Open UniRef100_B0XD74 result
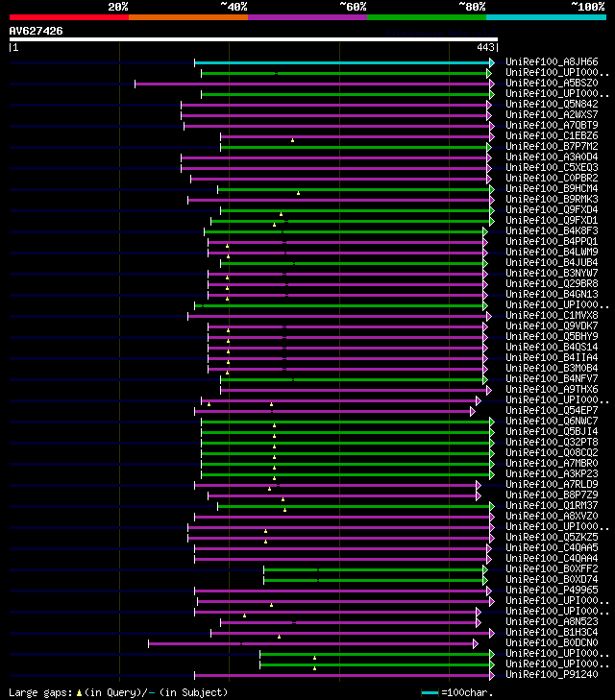 click(x=552, y=579)
